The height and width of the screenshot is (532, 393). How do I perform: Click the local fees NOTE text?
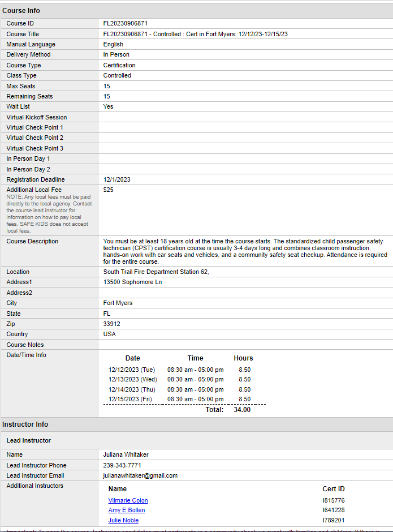pos(49,214)
